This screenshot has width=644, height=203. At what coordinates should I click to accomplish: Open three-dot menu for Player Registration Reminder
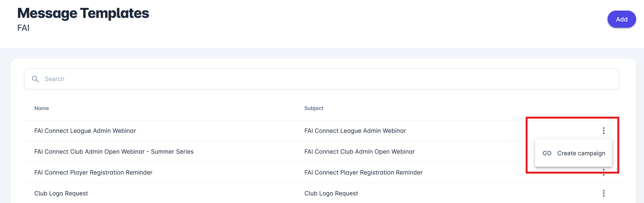603,173
